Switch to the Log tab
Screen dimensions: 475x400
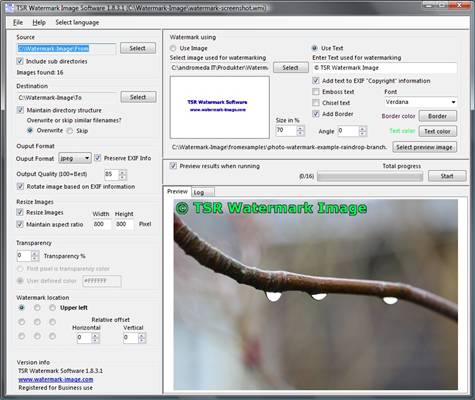203,192
